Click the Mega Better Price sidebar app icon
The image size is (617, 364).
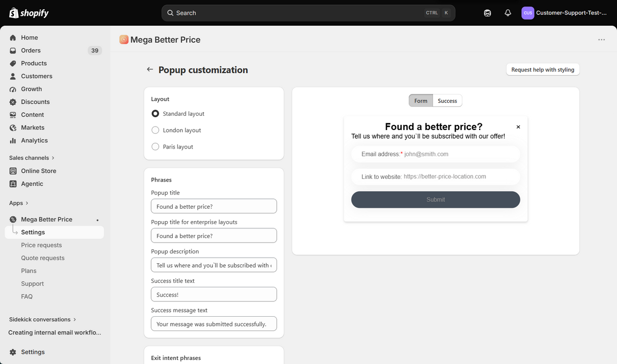13,220
